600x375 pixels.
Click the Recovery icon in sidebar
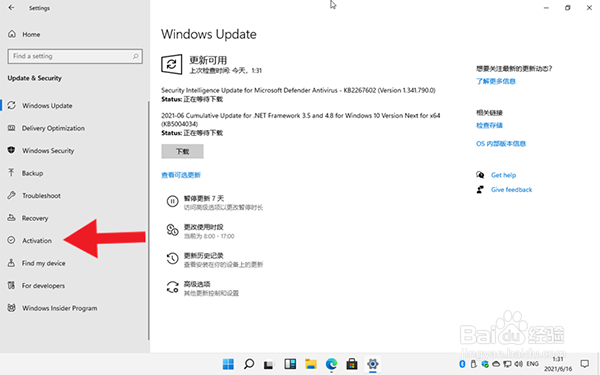11,218
